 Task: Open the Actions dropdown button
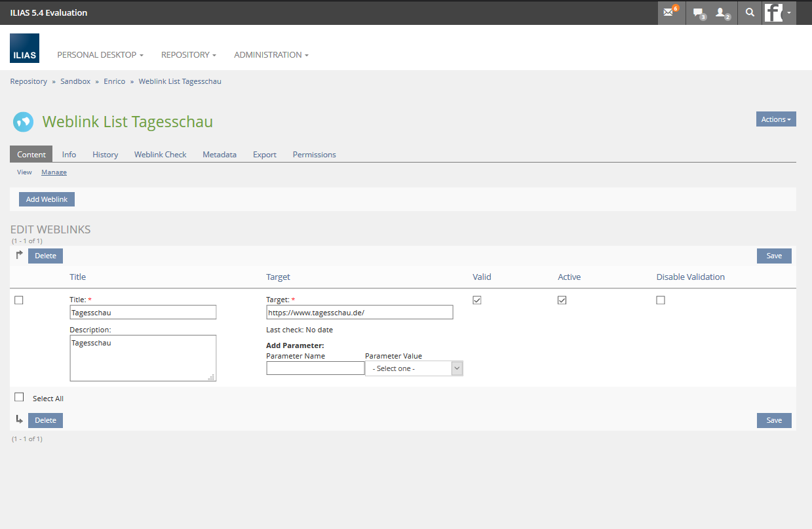[x=775, y=119]
